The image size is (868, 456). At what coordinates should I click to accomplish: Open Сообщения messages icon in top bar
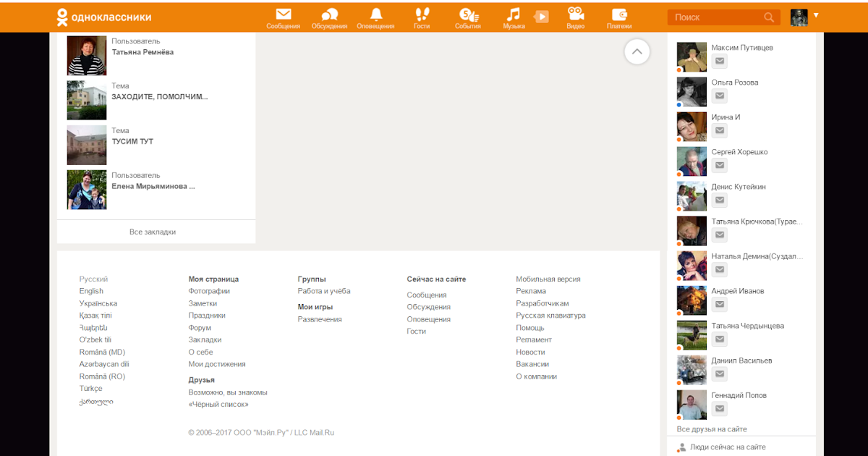(x=283, y=15)
